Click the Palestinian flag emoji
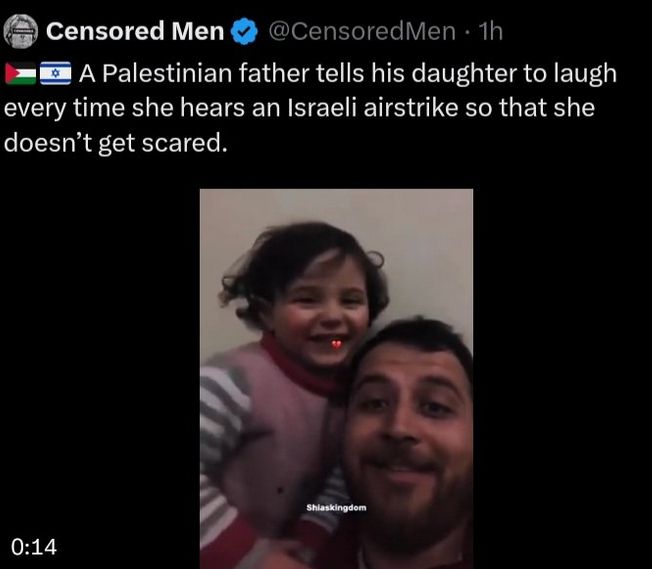Viewport: 652px width, 569px height. pyautogui.click(x=21, y=74)
